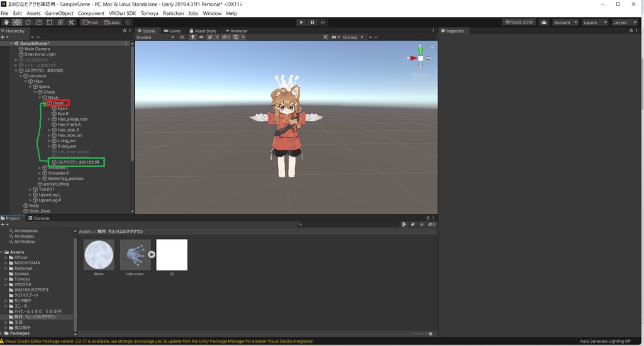Open scene view component tools wrench icon

click(x=325, y=37)
